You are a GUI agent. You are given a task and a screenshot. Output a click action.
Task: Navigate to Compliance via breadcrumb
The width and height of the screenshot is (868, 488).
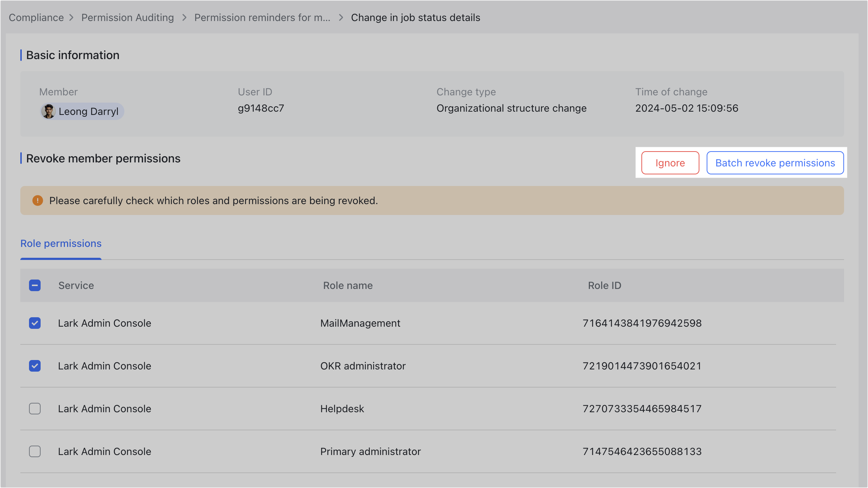(36, 17)
